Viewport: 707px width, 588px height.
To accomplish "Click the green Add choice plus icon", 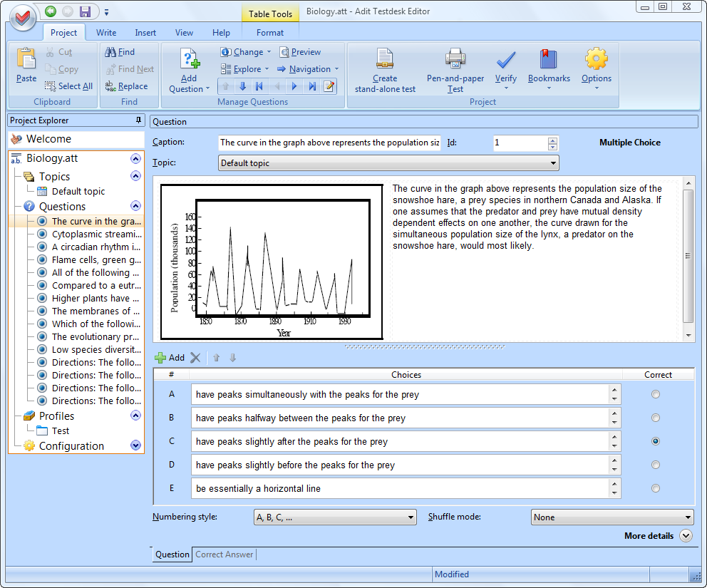I will (160, 358).
